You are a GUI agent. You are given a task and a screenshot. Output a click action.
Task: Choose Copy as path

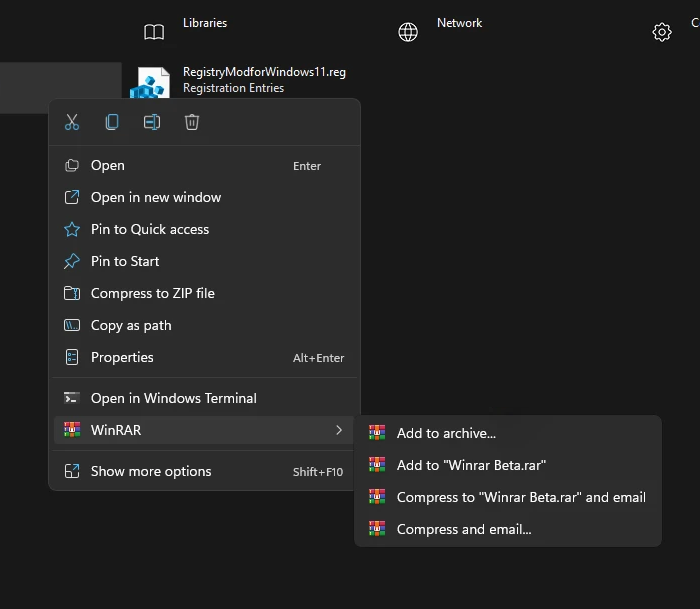click(x=205, y=325)
